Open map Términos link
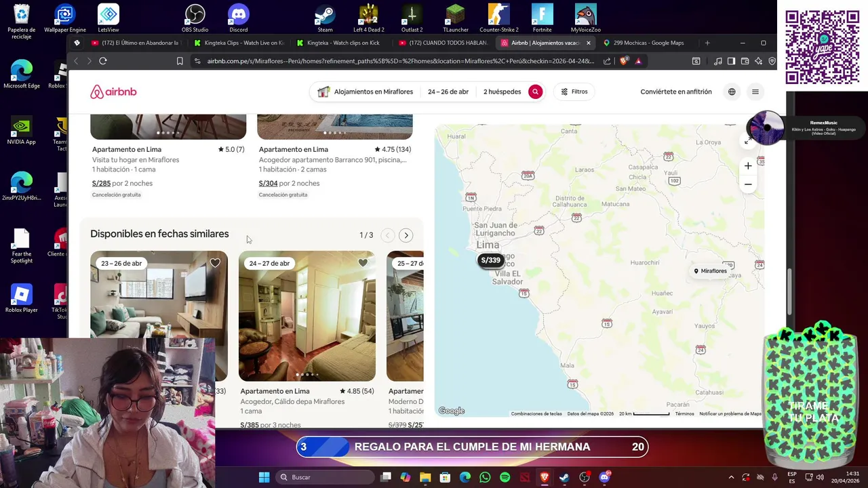Screen dimensions: 868x488 (x=684, y=413)
